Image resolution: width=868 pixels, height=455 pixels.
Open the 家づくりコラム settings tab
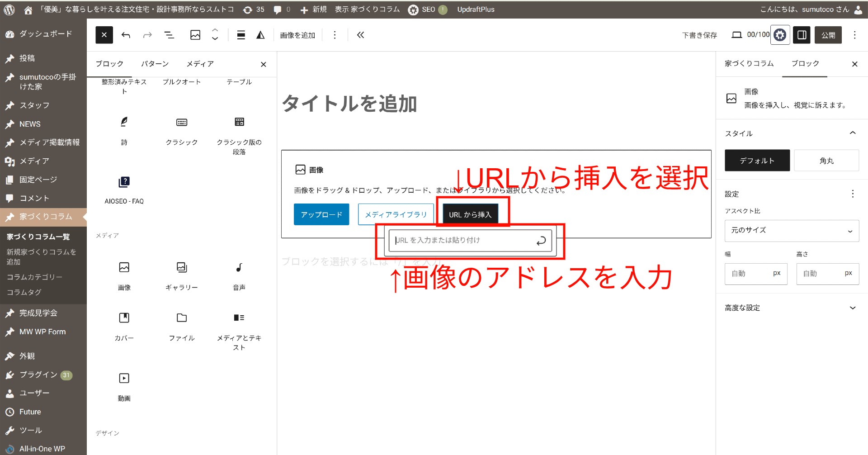(749, 64)
